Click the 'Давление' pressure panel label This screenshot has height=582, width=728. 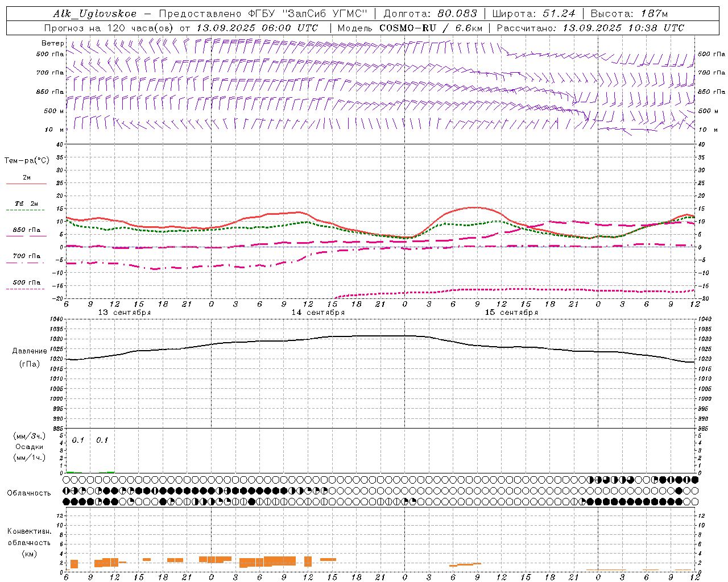point(30,351)
